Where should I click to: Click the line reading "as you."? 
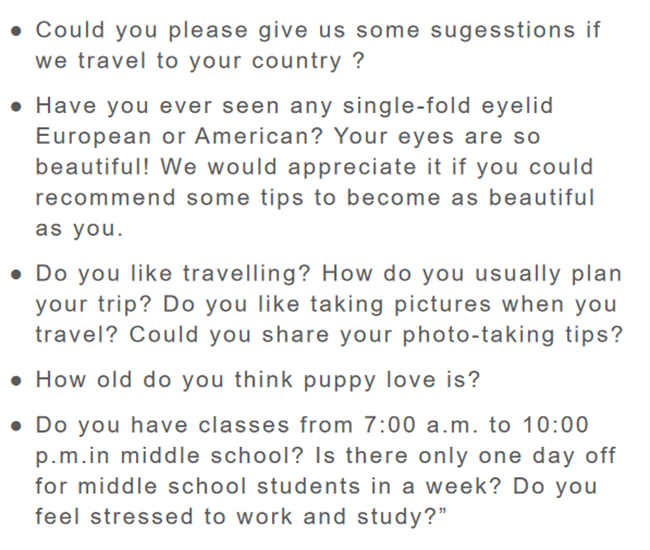[79, 229]
